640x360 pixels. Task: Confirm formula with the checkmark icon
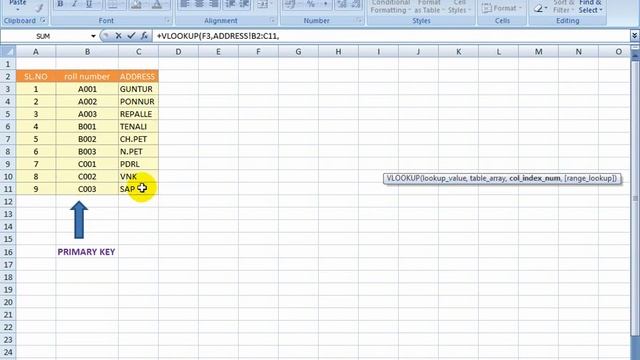131,36
